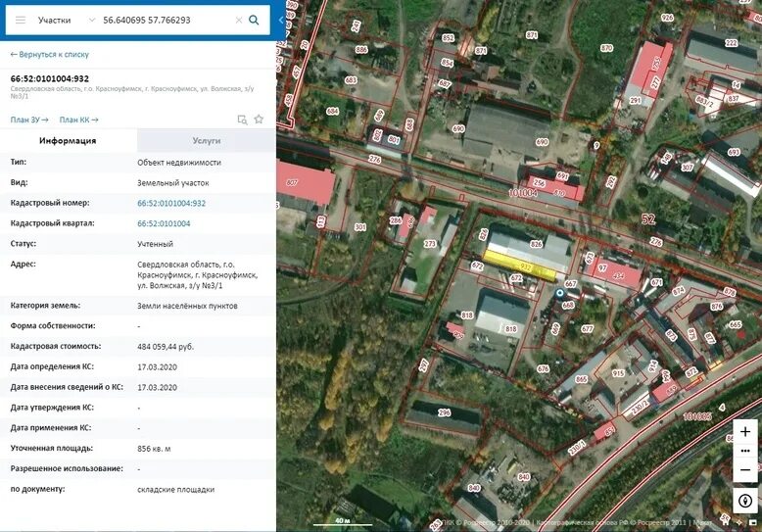This screenshot has width=762, height=532.
Task: Run search with magnifier icon
Action: 254,20
